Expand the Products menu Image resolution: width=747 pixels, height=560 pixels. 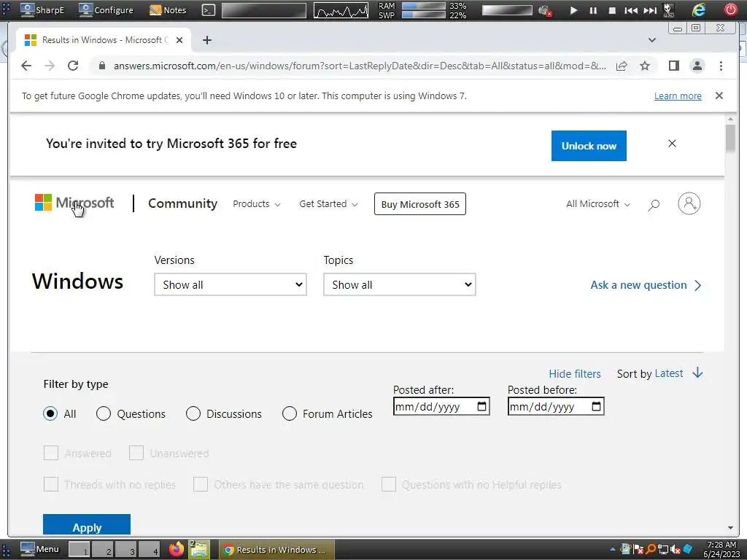[x=256, y=204]
